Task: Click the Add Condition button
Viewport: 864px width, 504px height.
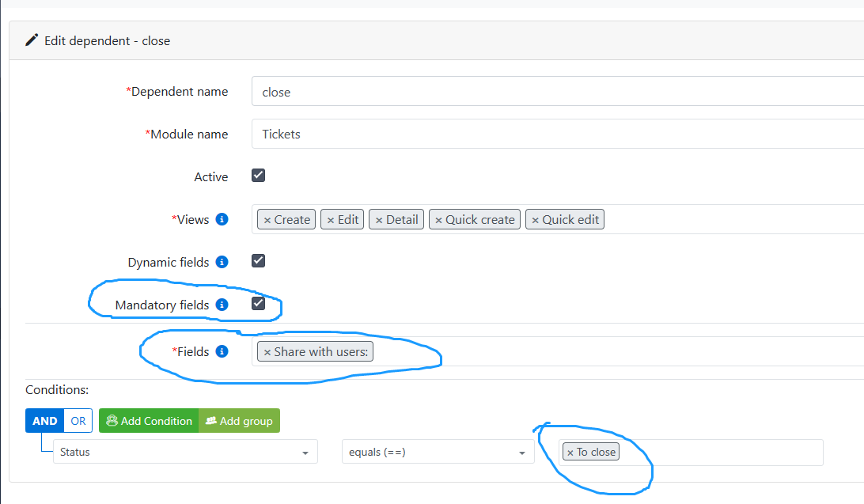Action: pos(148,420)
